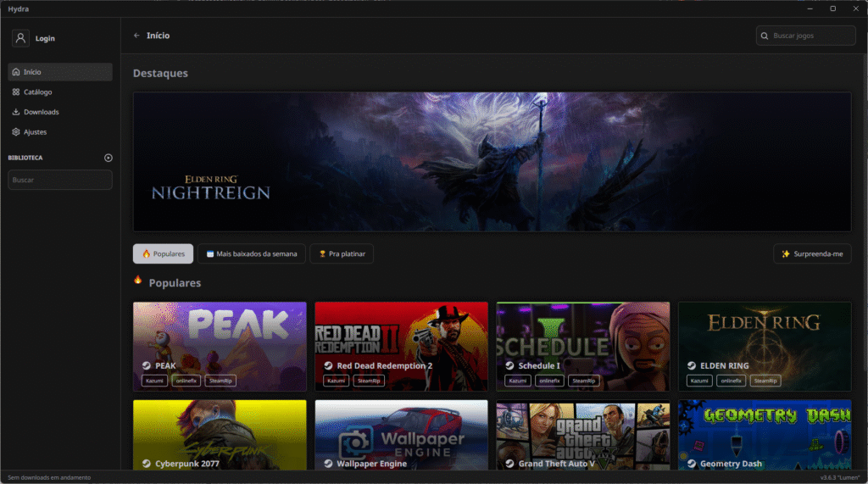Click the back arrow next to Início
The image size is (868, 484).
pyautogui.click(x=136, y=36)
